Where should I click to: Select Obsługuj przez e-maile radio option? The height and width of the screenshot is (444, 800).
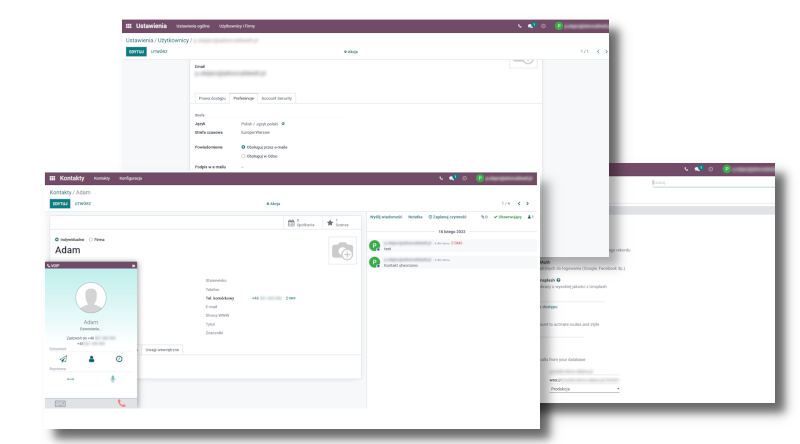click(x=243, y=147)
